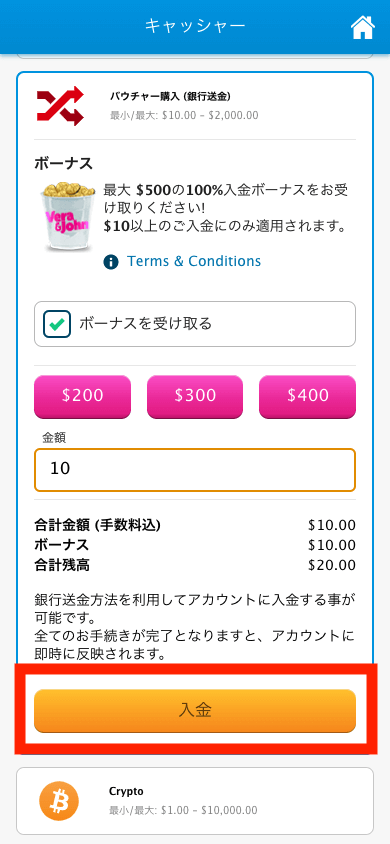Tap the home icon in header
Image resolution: width=390 pixels, height=844 pixels.
coord(363,27)
